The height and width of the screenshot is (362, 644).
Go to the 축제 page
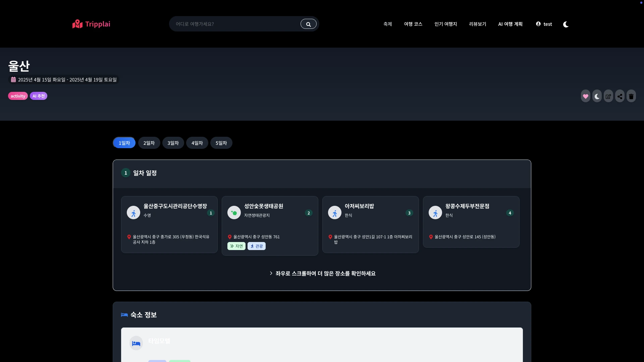[x=387, y=24]
